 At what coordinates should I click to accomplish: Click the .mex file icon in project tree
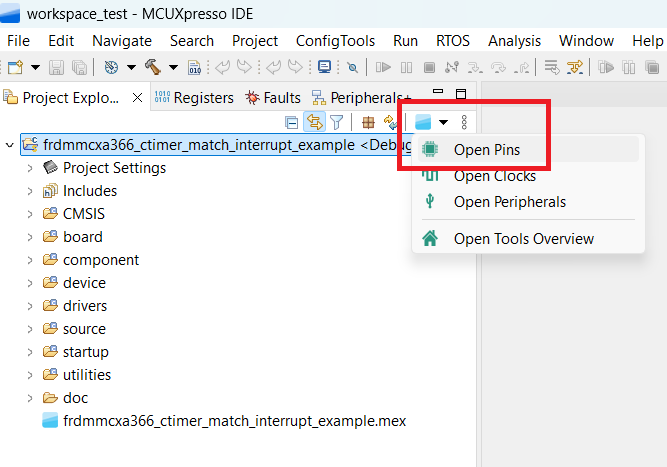coord(50,421)
